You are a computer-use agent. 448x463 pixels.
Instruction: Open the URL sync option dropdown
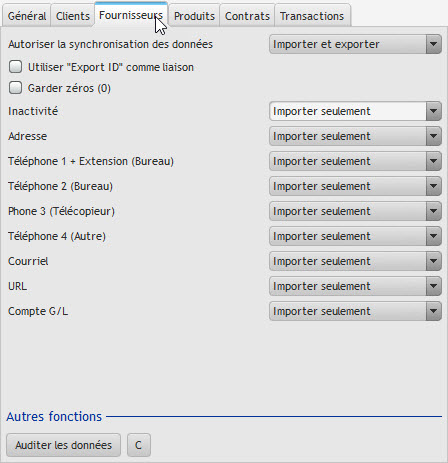[x=355, y=286]
